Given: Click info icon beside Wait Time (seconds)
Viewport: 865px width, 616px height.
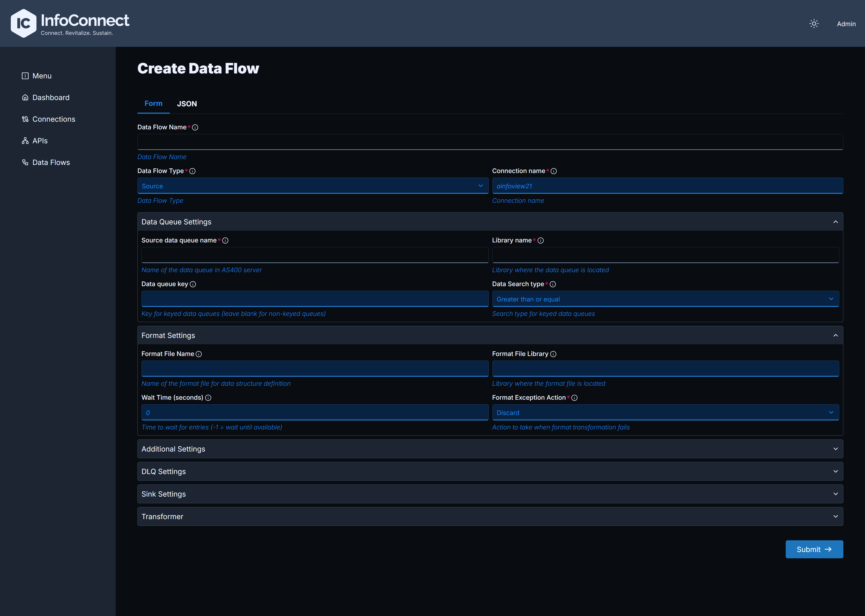Looking at the screenshot, I should [208, 397].
